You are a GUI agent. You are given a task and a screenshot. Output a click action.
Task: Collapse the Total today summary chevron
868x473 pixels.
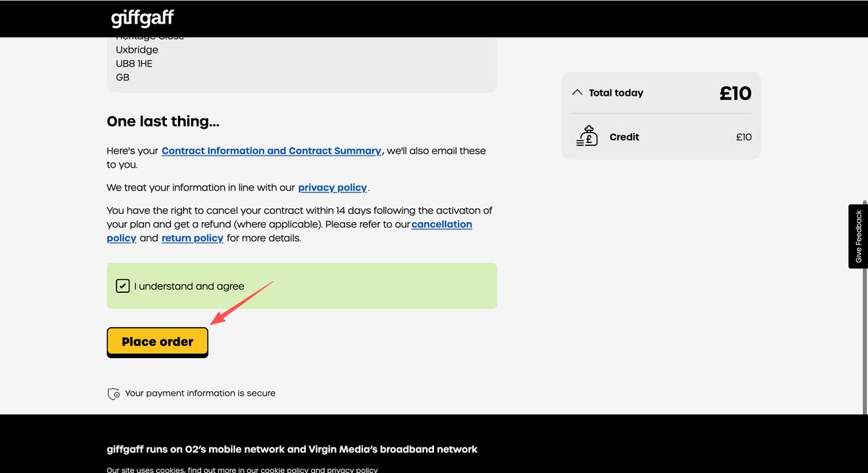[576, 93]
